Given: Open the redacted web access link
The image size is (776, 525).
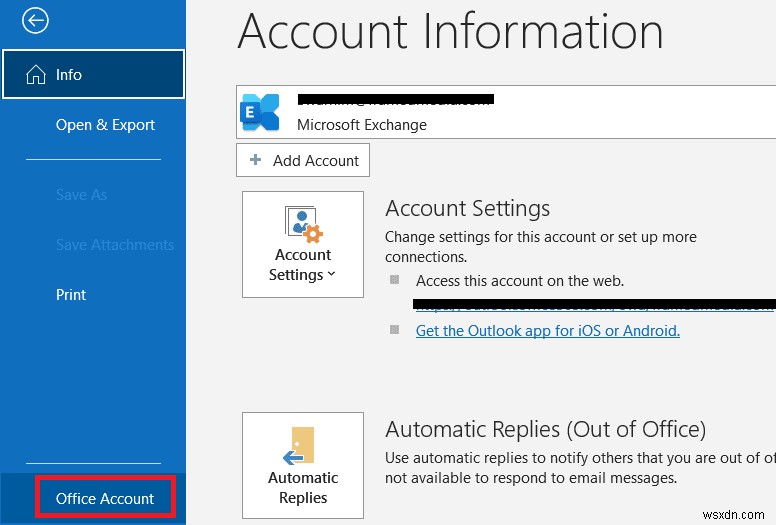Looking at the screenshot, I should pyautogui.click(x=594, y=304).
